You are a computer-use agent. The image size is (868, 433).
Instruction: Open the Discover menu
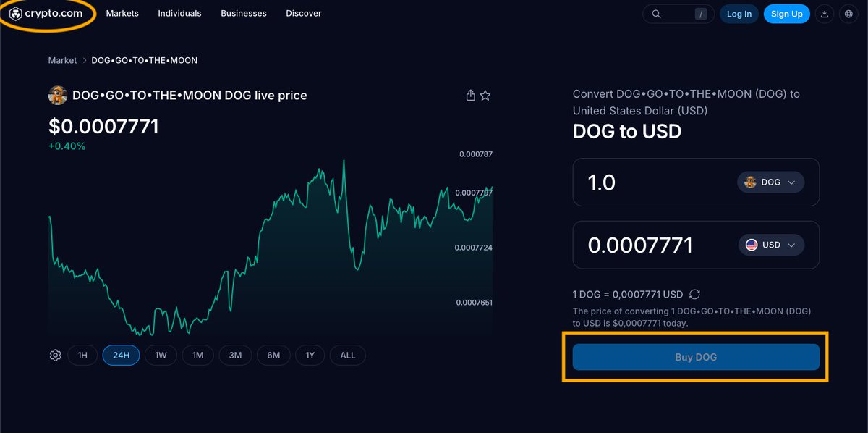(304, 14)
